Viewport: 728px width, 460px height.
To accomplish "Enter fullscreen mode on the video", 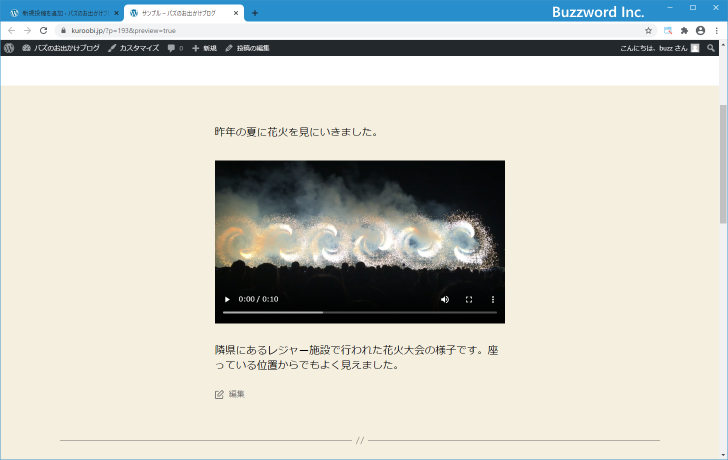I will click(x=469, y=299).
